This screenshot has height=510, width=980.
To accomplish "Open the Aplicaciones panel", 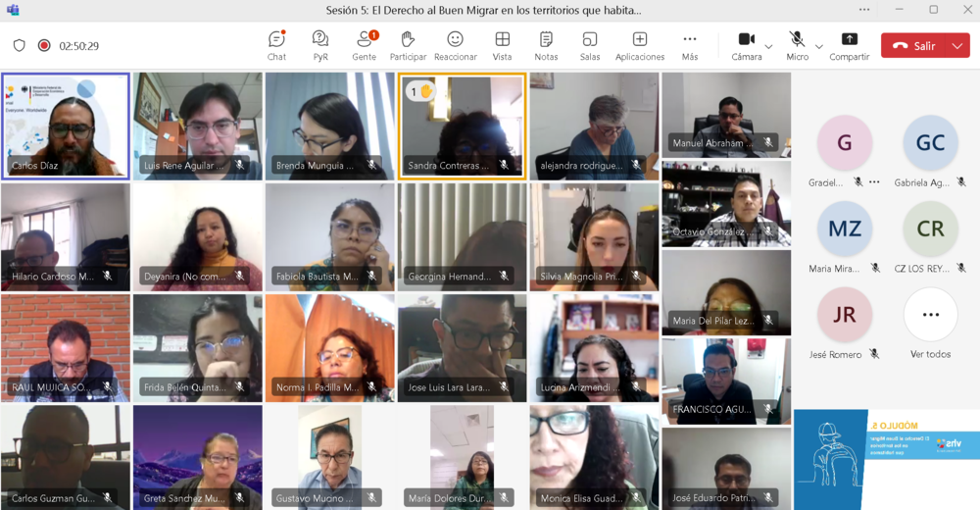I will (639, 45).
